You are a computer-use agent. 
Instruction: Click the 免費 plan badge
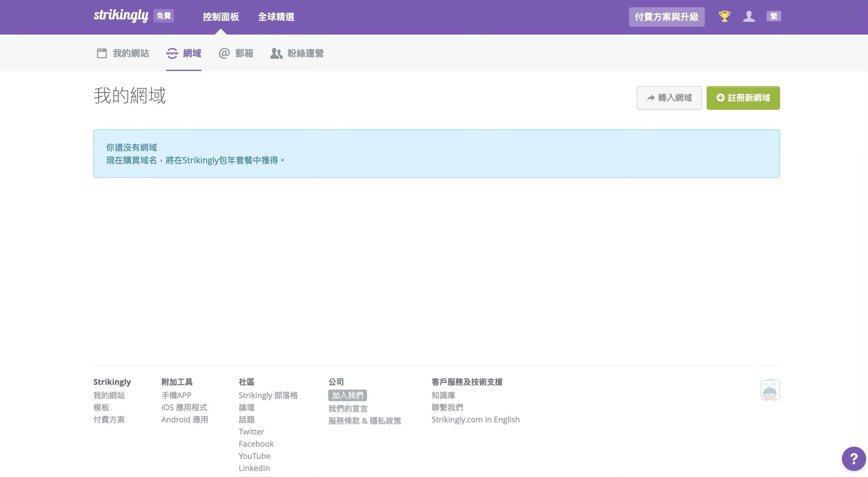[x=163, y=16]
